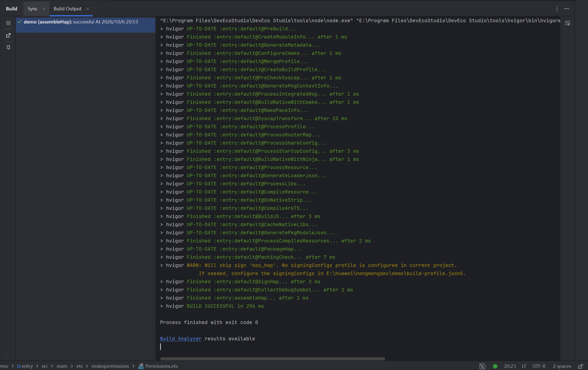Screen dimensions: 588x370
Task: Toggle the Pin tab icon
Action: pos(8,47)
